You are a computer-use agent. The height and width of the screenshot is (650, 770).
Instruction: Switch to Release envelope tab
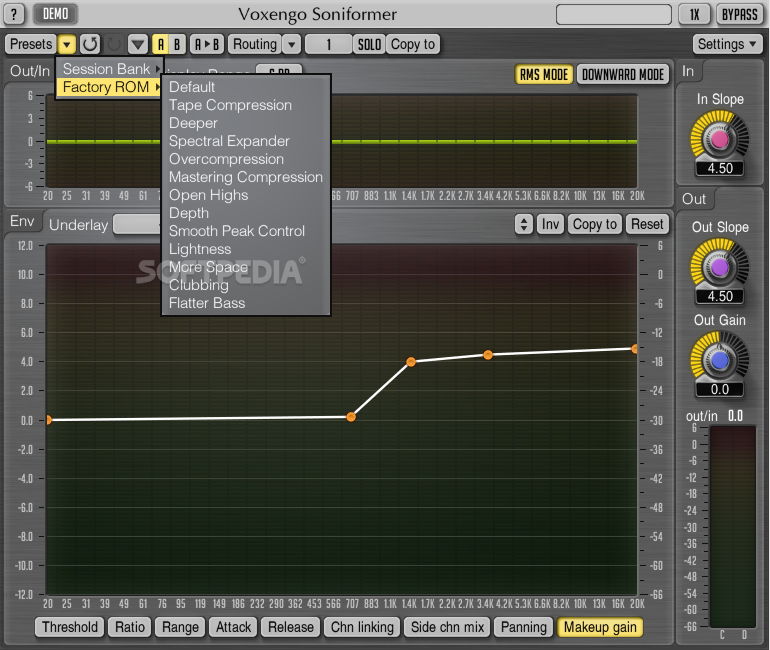[291, 627]
